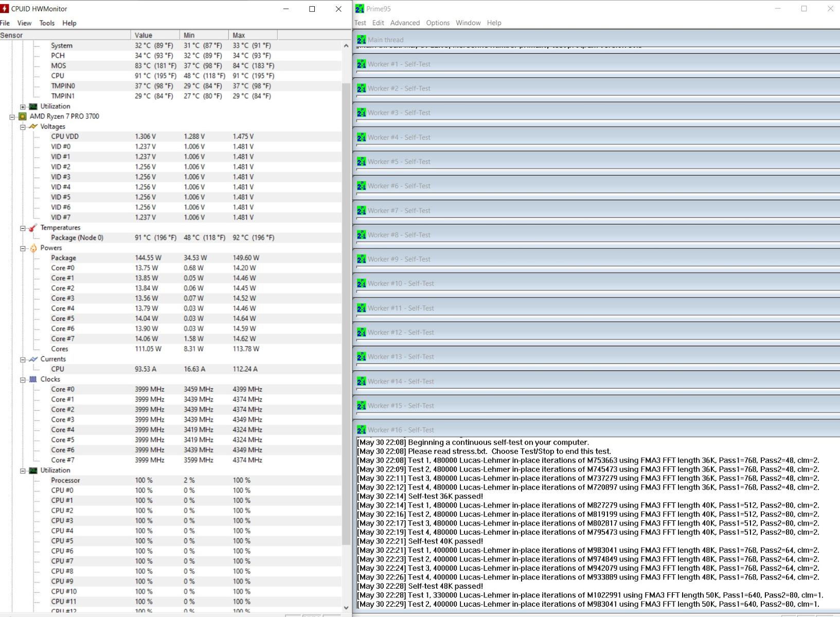Select the Worker #14 window icon
The image size is (840, 617).
362,381
